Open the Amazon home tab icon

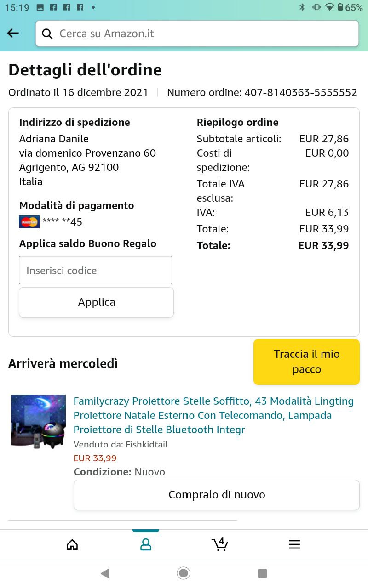(72, 545)
